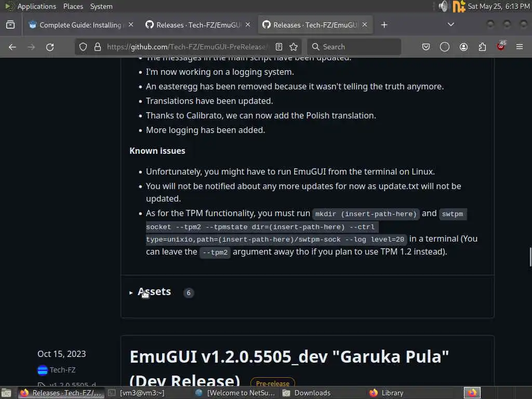List all tabs dropdown arrow
The image size is (532, 399).
[x=451, y=24]
